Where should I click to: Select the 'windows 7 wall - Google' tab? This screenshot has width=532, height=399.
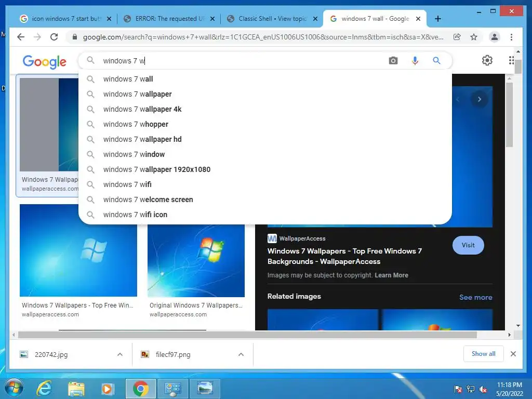coord(375,19)
